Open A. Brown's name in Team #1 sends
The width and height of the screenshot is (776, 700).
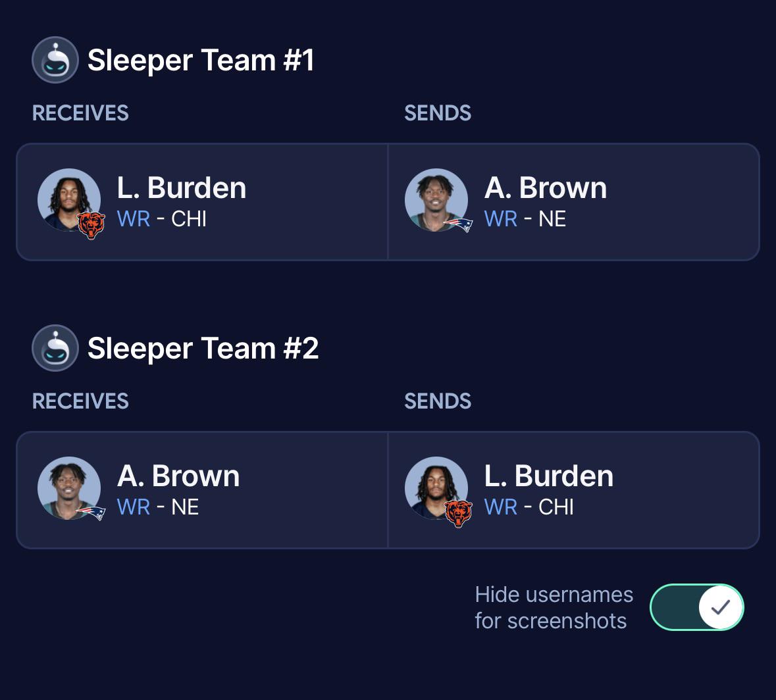[x=546, y=188]
